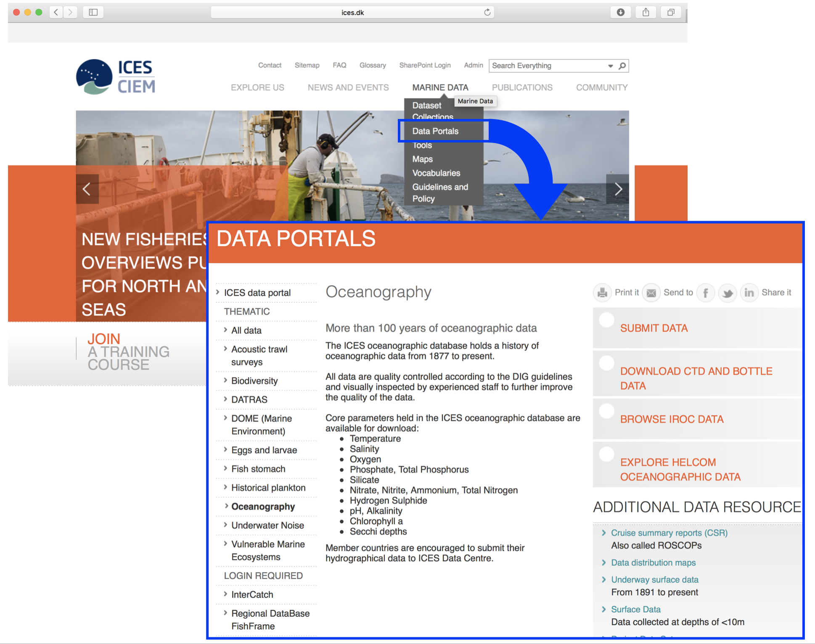Click the browser downloads icon
Viewport: 815px width, 644px height.
[x=620, y=12]
